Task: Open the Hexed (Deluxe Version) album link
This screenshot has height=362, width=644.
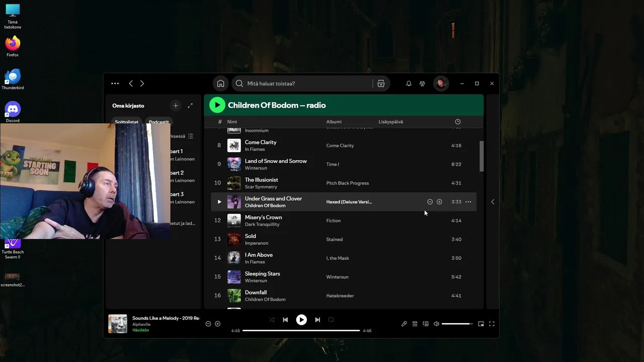Action: [x=349, y=202]
